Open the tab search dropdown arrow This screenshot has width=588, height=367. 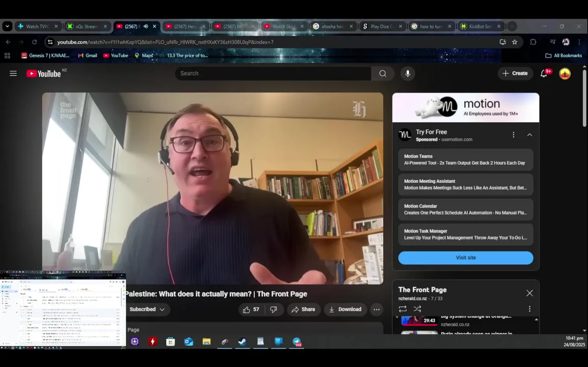coord(7,27)
